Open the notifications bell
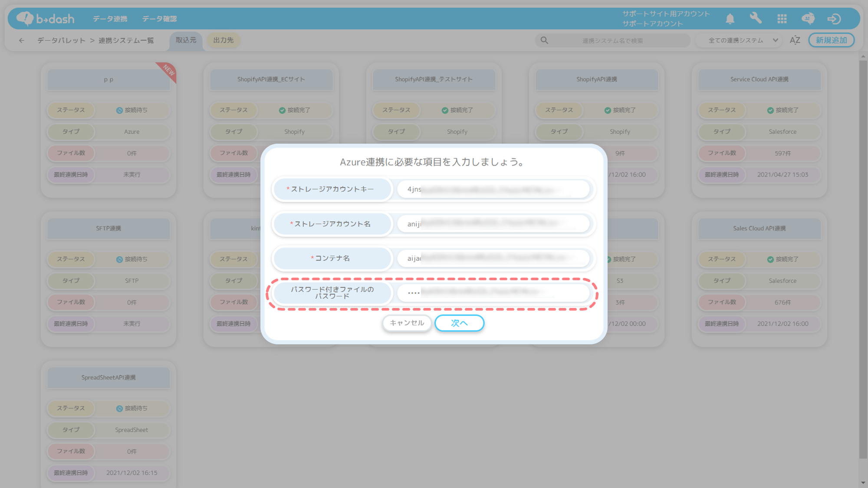This screenshot has width=868, height=488. click(730, 19)
